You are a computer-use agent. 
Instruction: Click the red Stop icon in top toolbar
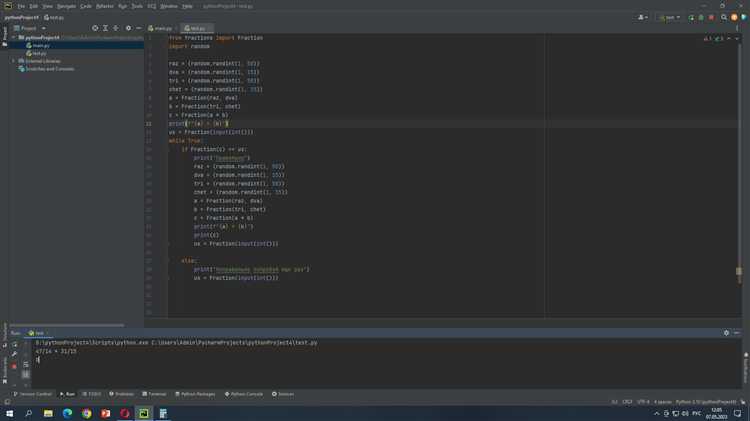pyautogui.click(x=712, y=18)
